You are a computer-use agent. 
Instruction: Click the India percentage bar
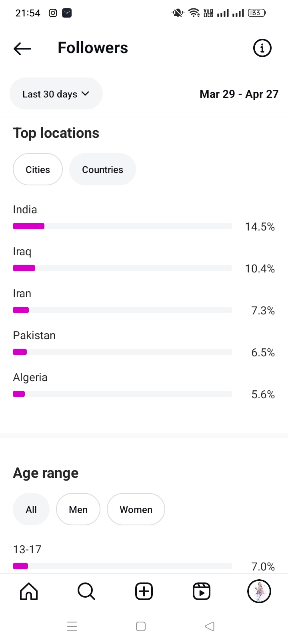pyautogui.click(x=122, y=226)
